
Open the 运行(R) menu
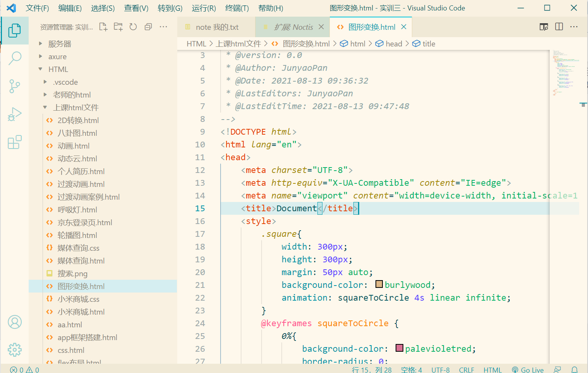click(204, 8)
